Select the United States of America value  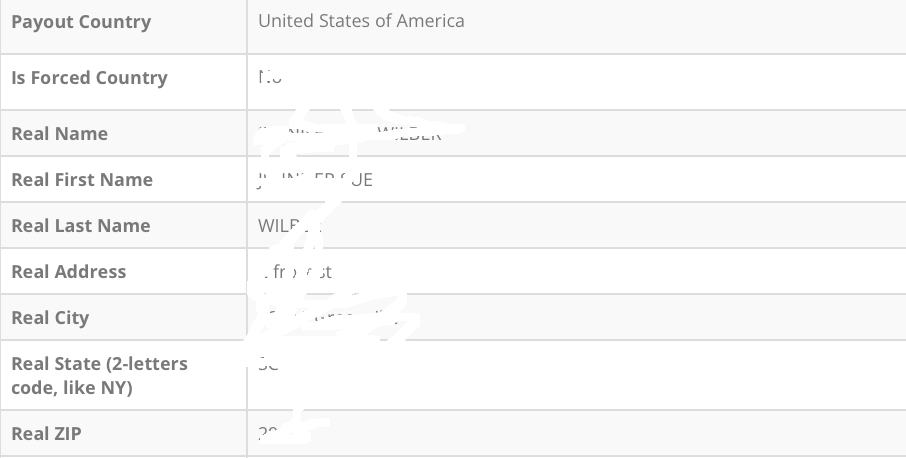tap(361, 20)
